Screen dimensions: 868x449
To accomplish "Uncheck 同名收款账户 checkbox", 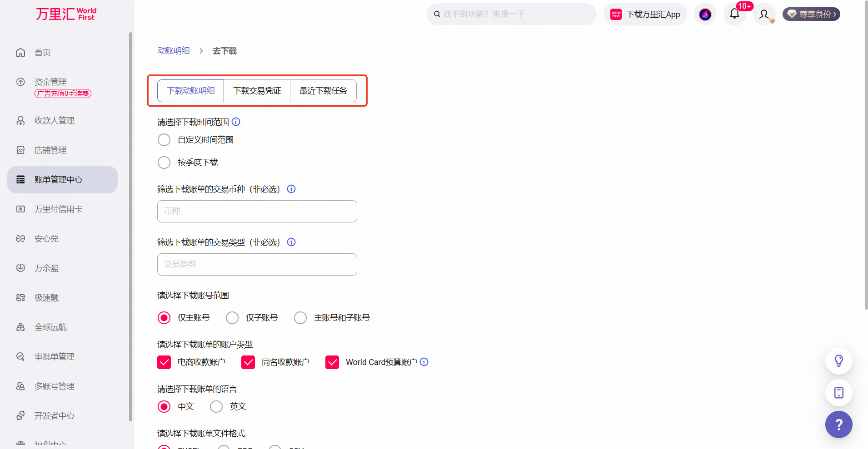I will (248, 362).
